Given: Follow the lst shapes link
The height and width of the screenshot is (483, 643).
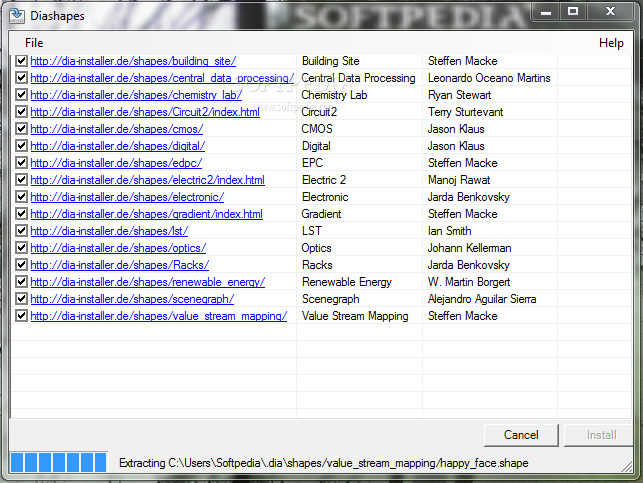Looking at the screenshot, I should 109,231.
